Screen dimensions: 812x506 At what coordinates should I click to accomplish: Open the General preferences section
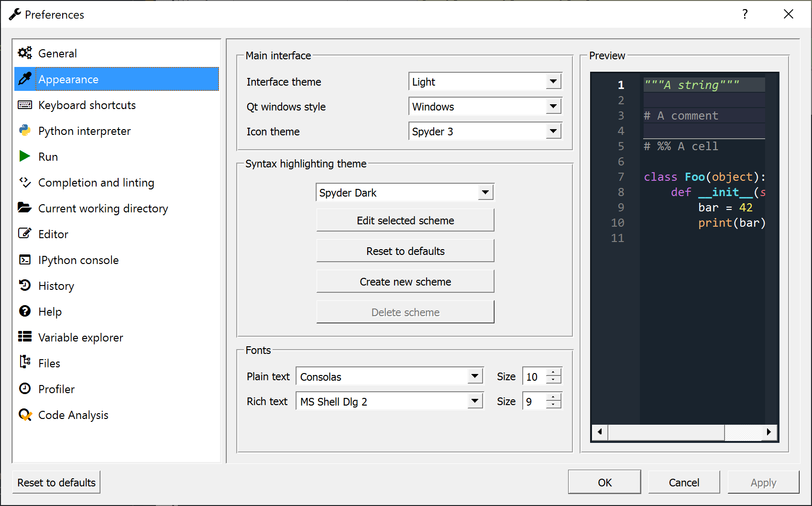tap(117, 53)
